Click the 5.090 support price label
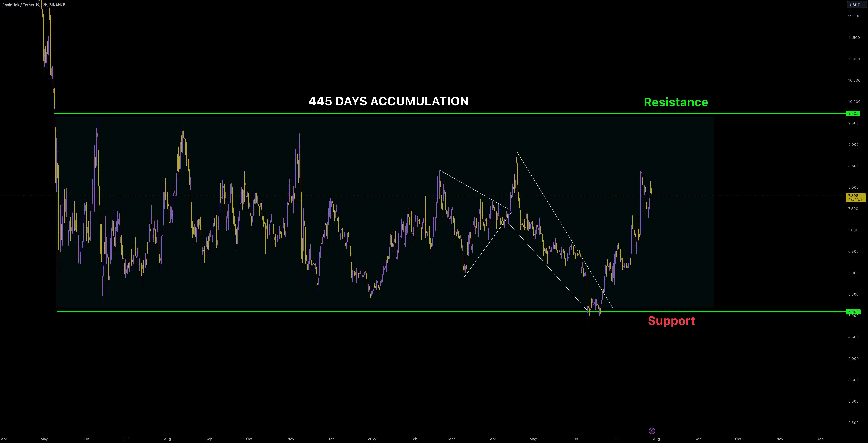The width and height of the screenshot is (868, 443). pyautogui.click(x=853, y=312)
